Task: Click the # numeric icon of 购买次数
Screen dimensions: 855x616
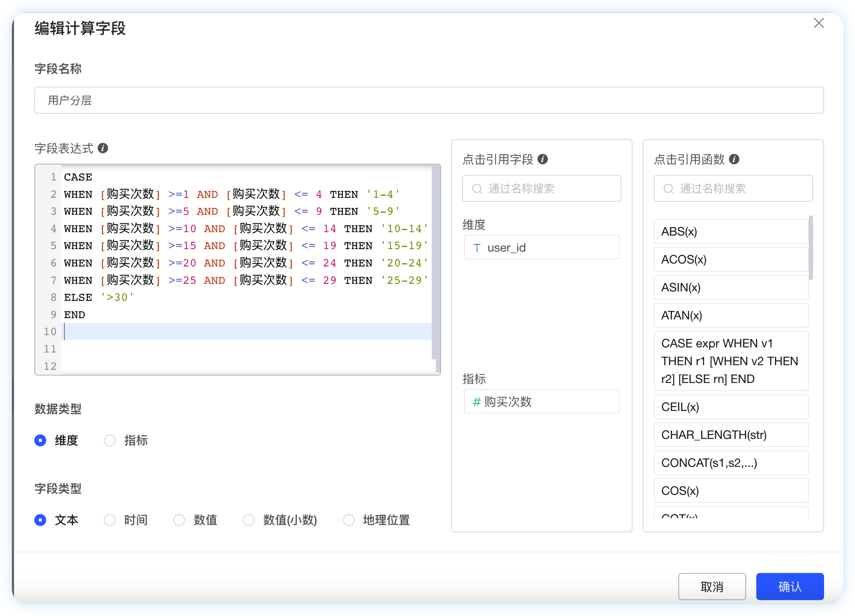Action: tap(477, 402)
